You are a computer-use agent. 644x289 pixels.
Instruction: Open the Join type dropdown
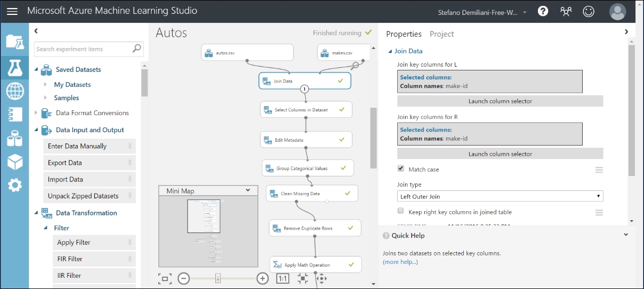point(500,196)
